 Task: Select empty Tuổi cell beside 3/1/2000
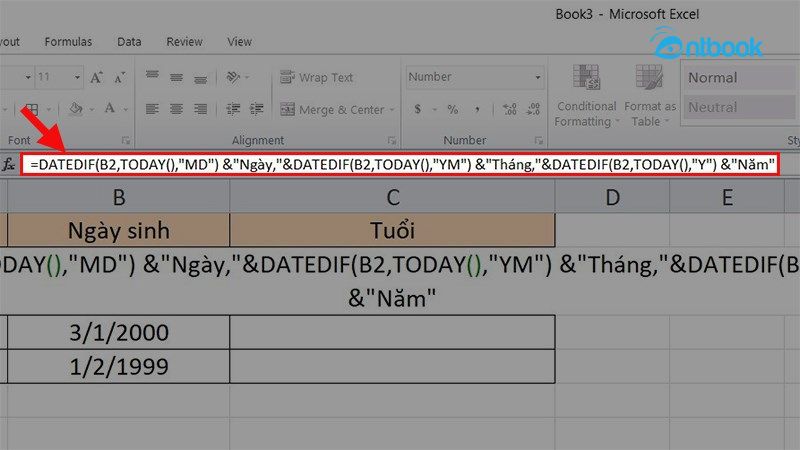pos(392,333)
